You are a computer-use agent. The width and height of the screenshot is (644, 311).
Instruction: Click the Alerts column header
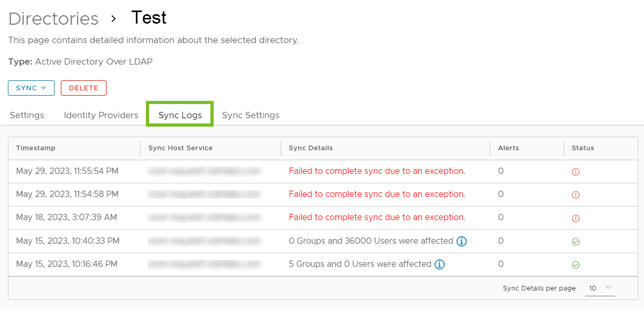click(x=509, y=148)
